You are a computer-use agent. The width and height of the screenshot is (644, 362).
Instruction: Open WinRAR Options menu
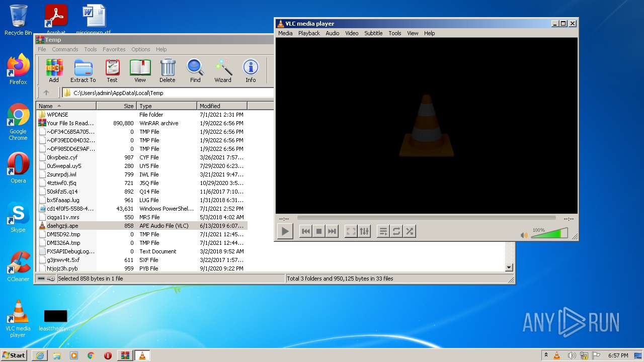(141, 49)
